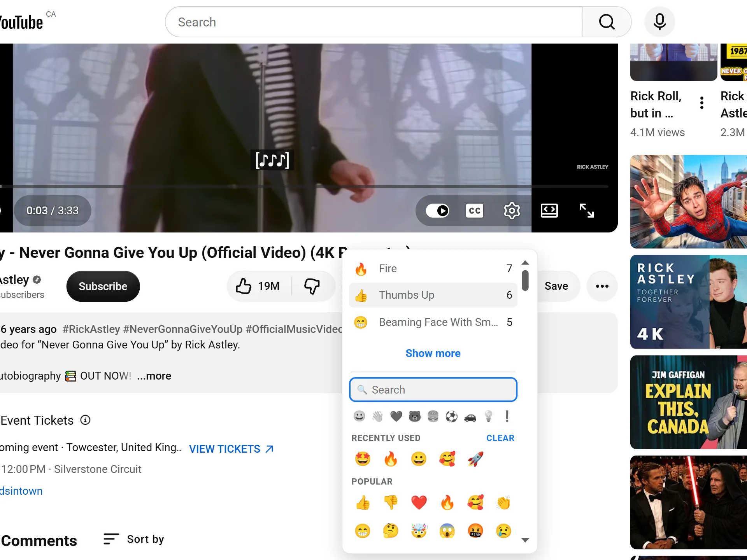This screenshot has width=747, height=560.
Task: Pick cursing face emoji in Popular
Action: tap(475, 531)
